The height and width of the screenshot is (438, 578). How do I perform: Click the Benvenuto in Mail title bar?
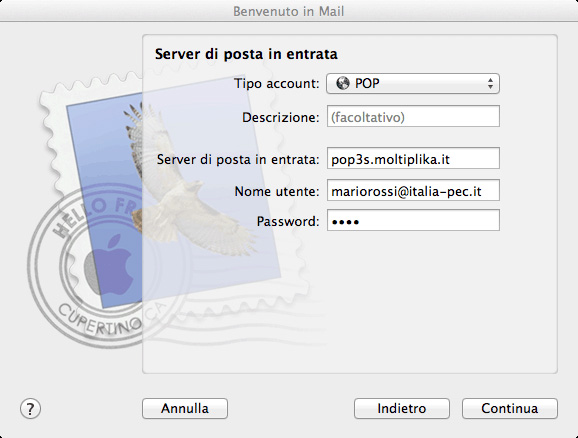[x=289, y=11]
